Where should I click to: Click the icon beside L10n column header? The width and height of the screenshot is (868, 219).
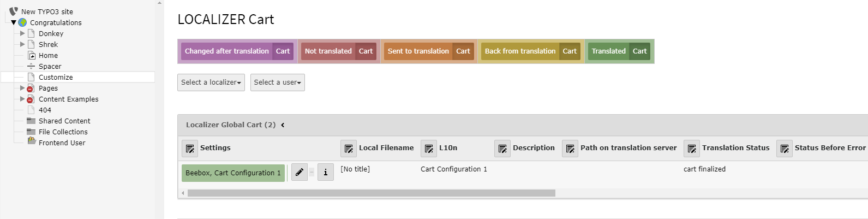(x=429, y=148)
